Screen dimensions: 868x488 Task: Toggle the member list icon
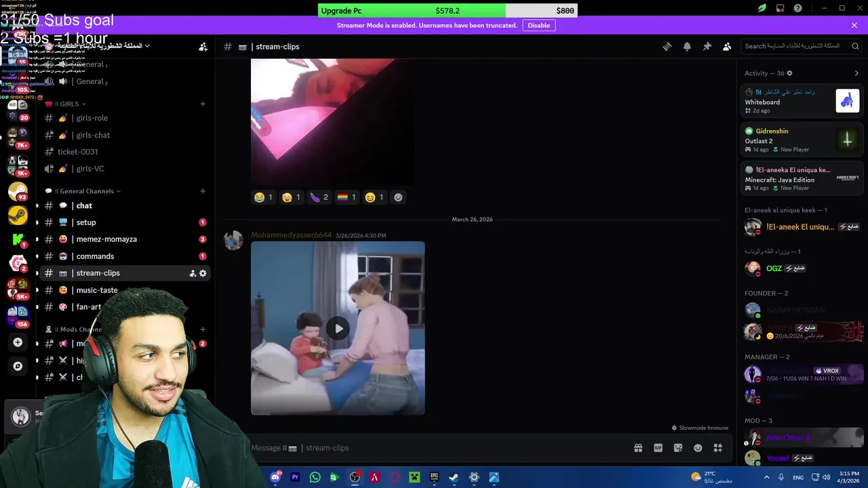coord(727,47)
